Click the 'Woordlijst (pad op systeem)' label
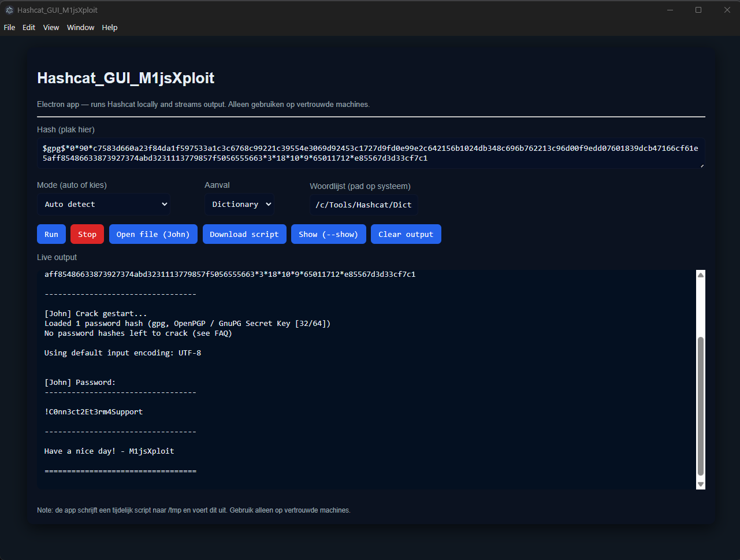Viewport: 740px width, 560px height. coord(360,186)
